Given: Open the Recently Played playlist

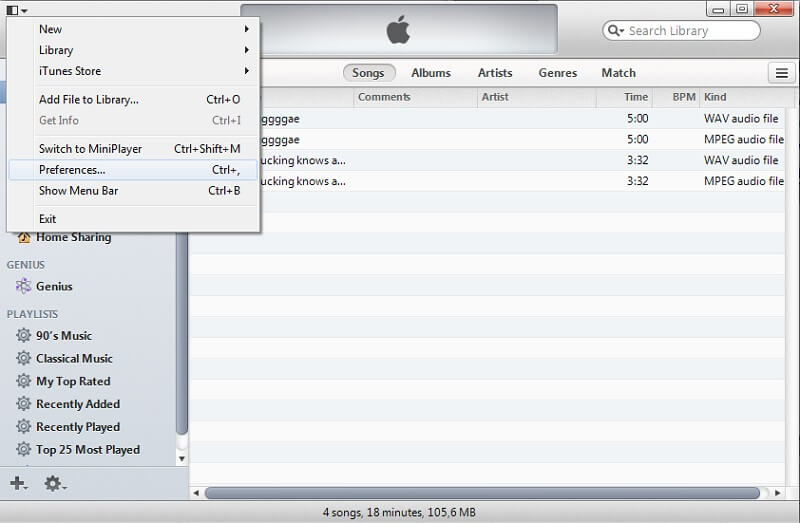Looking at the screenshot, I should coord(78,427).
